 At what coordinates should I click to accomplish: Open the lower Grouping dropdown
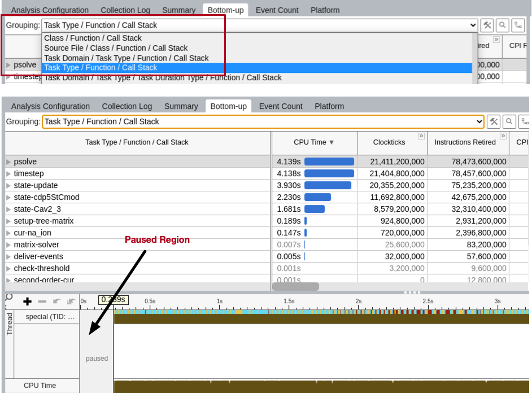tap(479, 121)
